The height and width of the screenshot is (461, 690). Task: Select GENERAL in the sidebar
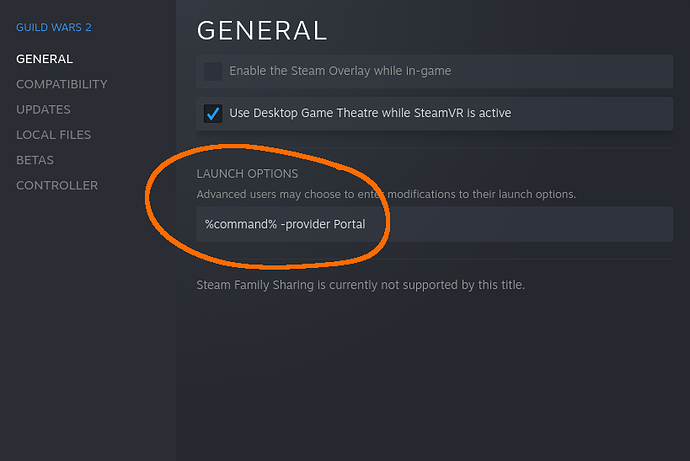click(x=44, y=59)
